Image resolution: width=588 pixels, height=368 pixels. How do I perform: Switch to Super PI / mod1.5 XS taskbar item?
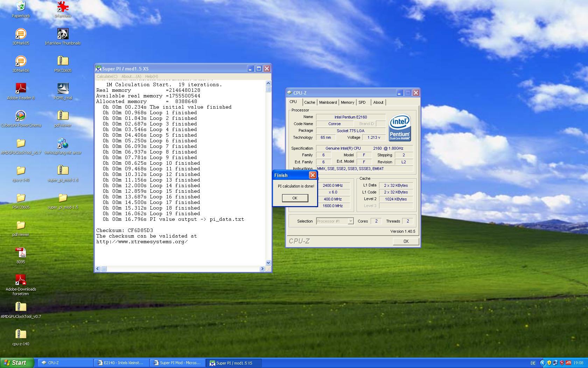pos(234,363)
